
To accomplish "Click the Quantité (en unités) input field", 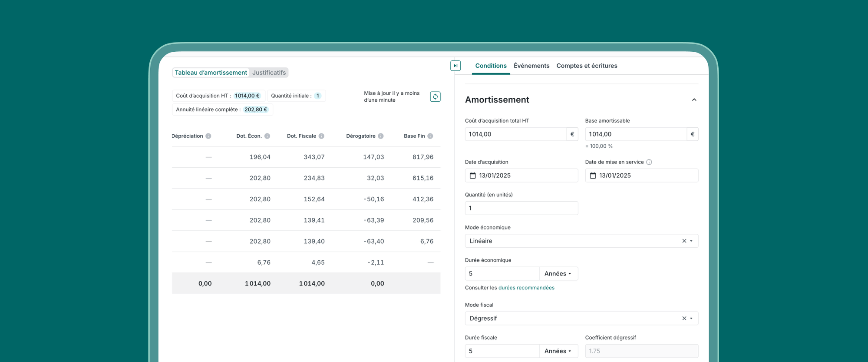I will 521,208.
